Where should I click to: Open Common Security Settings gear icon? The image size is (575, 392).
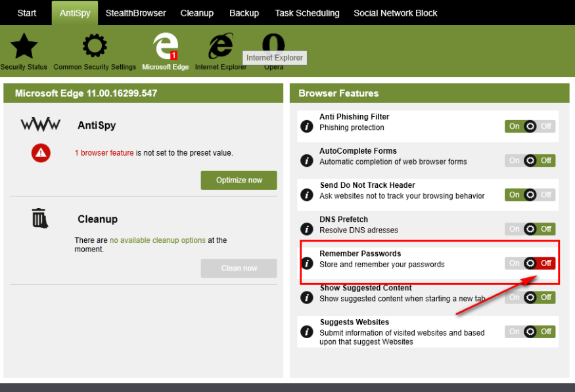(95, 46)
